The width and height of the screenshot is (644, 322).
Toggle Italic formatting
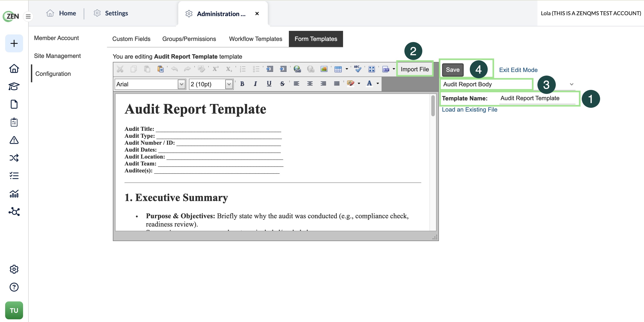tap(255, 84)
